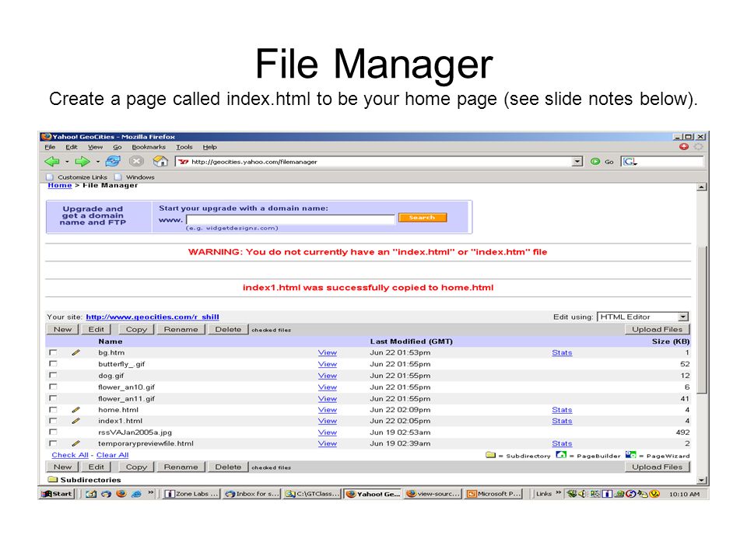This screenshot has width=747, height=560.
Task: Click the top Upload Files button
Action: (657, 329)
